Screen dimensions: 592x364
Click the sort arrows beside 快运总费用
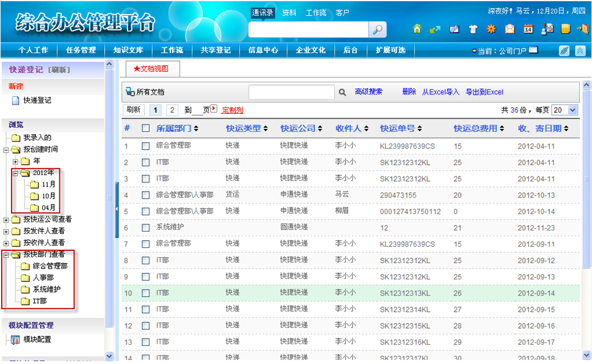click(502, 129)
